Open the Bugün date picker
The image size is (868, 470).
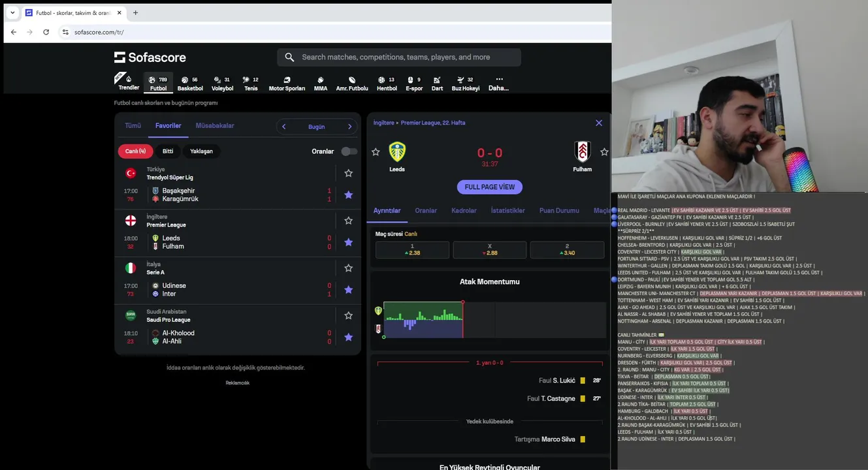click(x=317, y=127)
